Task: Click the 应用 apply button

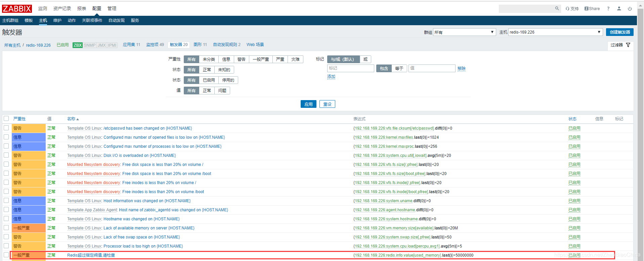Action: pos(308,104)
